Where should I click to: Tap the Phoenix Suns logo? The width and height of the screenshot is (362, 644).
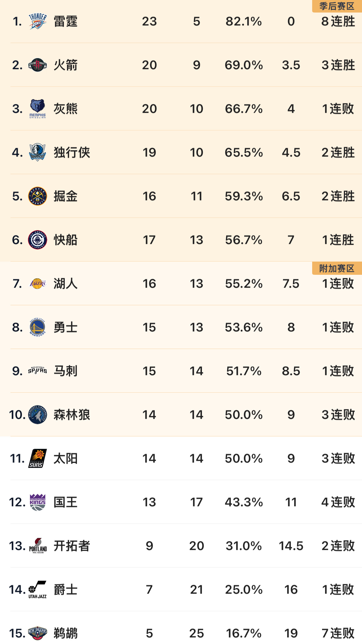[38, 458]
